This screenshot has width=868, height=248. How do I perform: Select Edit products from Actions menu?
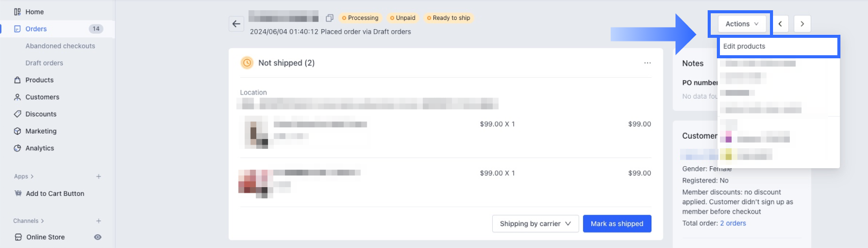point(744,47)
